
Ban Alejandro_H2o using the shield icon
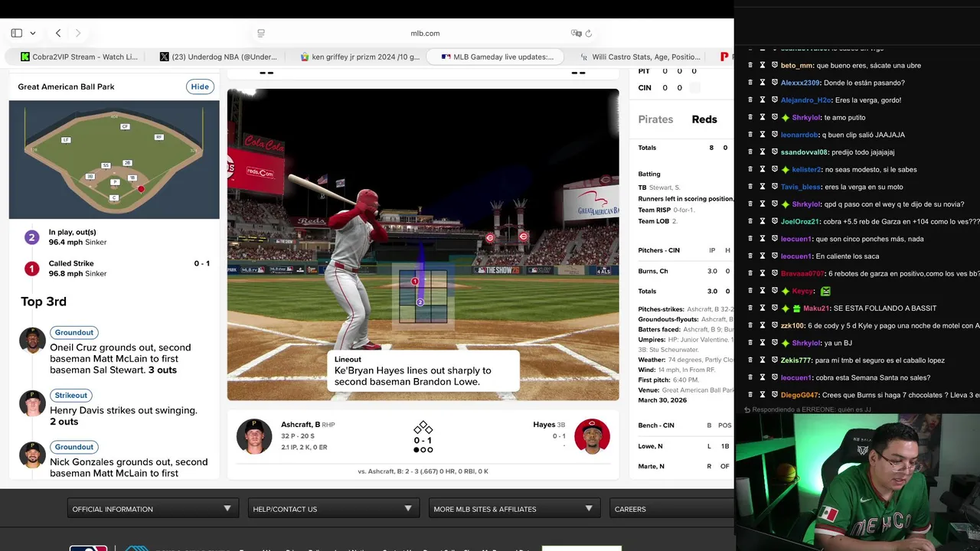[775, 100]
